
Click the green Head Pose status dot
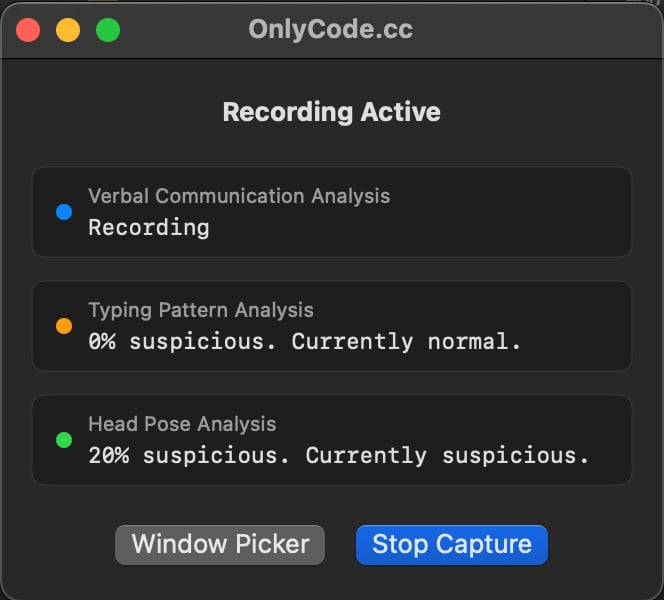point(64,440)
